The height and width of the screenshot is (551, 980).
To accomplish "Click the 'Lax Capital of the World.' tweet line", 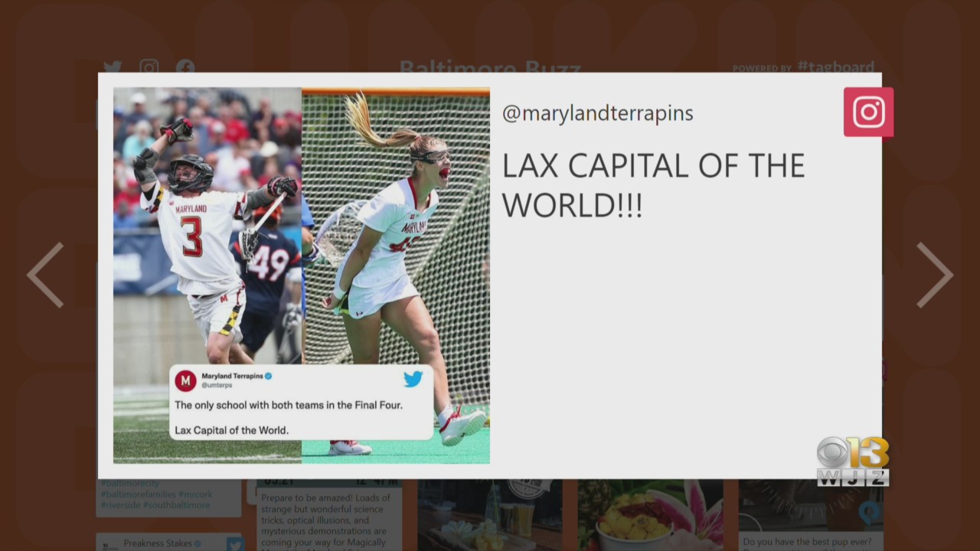I will [x=231, y=430].
